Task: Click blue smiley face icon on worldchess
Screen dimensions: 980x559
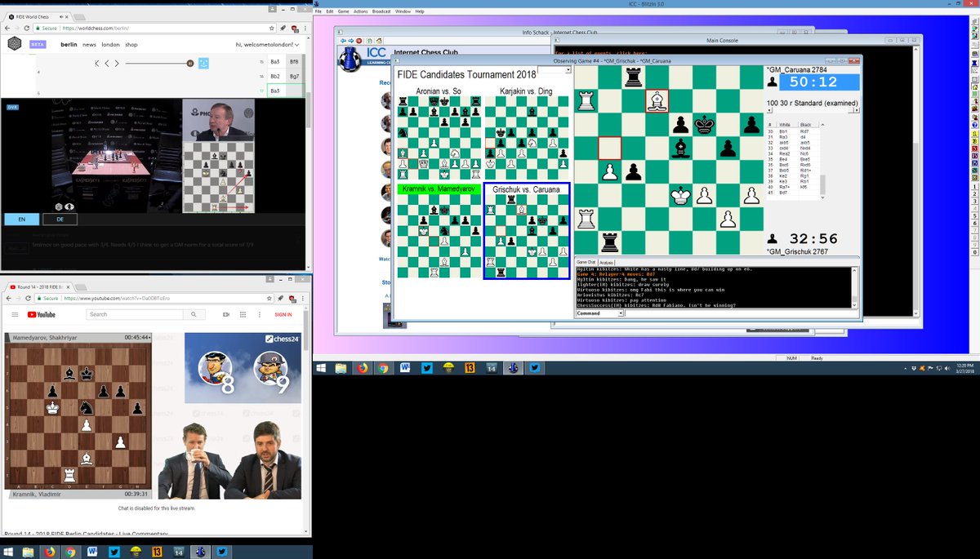Action: pos(205,63)
